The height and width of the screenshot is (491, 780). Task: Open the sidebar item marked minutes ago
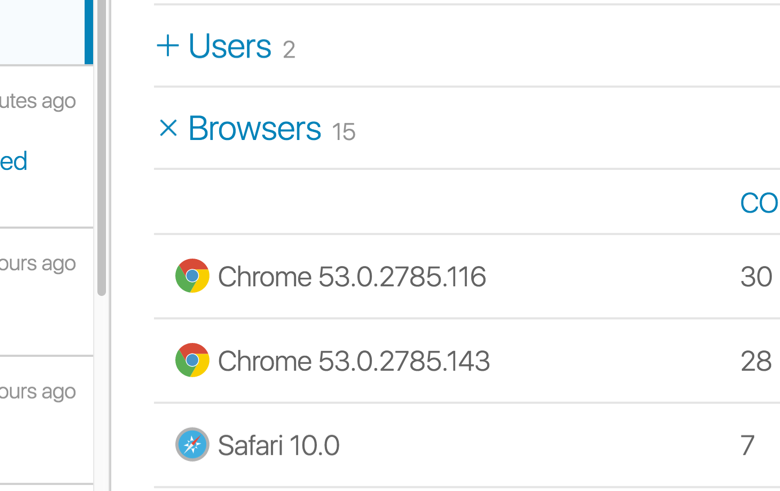point(46,146)
